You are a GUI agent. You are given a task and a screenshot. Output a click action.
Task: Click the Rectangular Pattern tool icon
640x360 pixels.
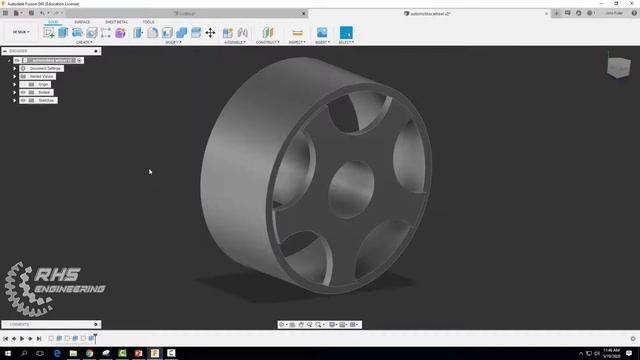[x=106, y=33]
